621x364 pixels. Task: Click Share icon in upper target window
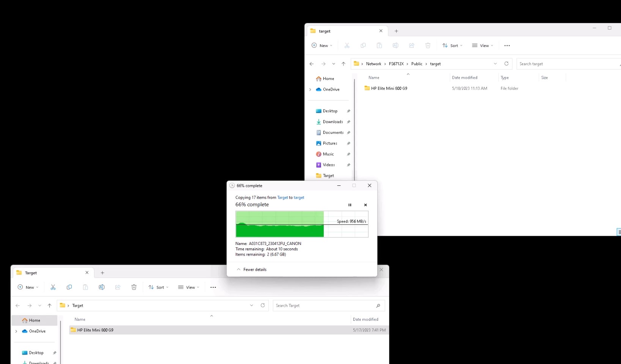pyautogui.click(x=411, y=45)
